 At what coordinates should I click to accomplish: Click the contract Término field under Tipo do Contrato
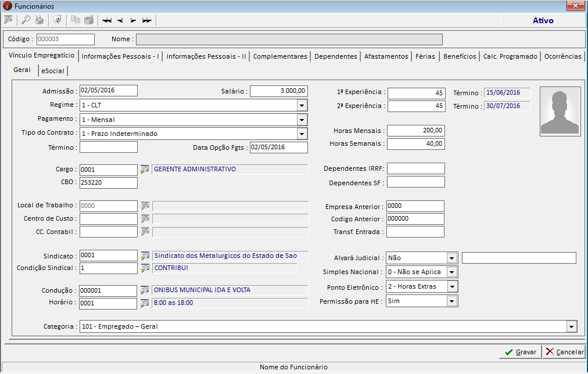coord(109,147)
